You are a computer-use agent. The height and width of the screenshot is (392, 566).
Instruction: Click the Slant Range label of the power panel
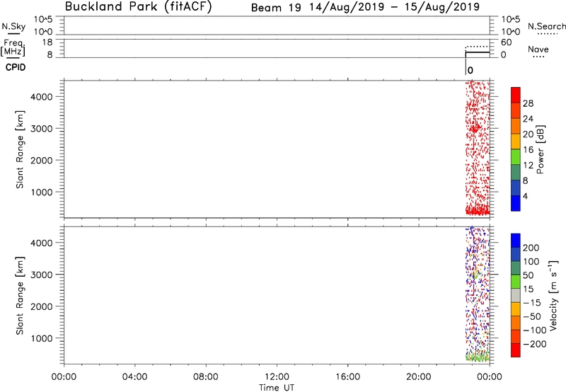[20, 149]
